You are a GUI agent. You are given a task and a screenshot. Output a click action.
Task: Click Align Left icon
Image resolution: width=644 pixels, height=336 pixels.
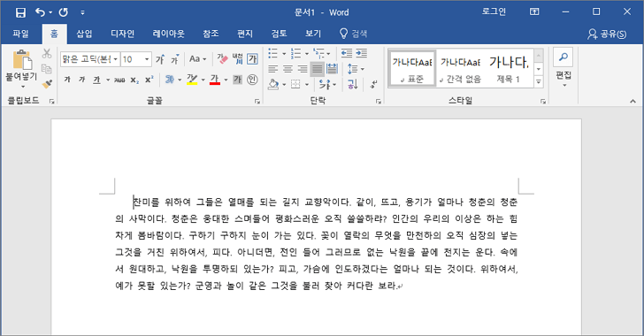272,69
